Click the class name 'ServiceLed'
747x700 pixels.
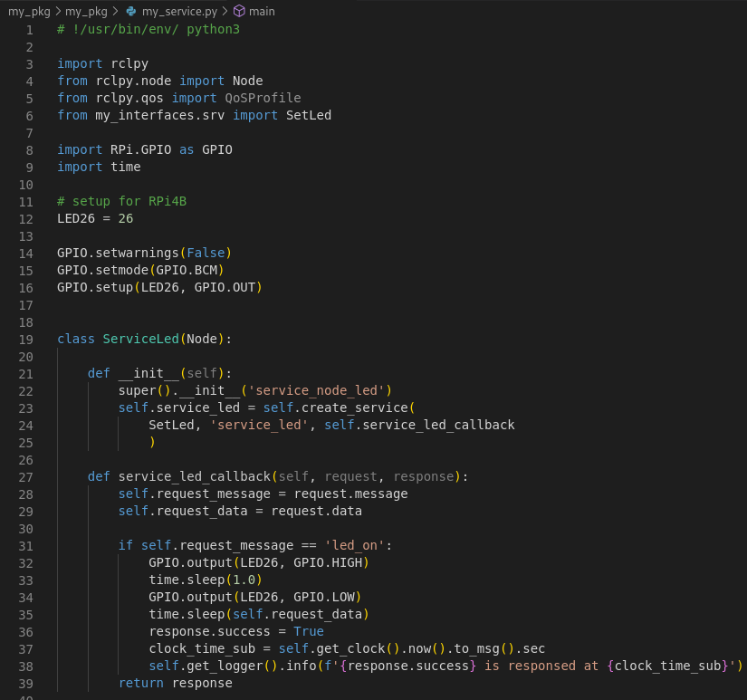click(141, 340)
